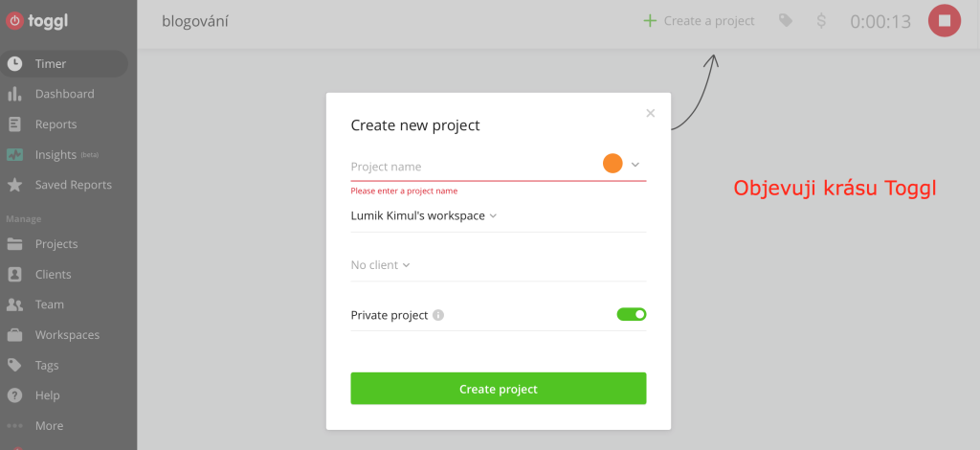Click the tag icon in the timer bar
The height and width of the screenshot is (450, 980).
tap(786, 20)
